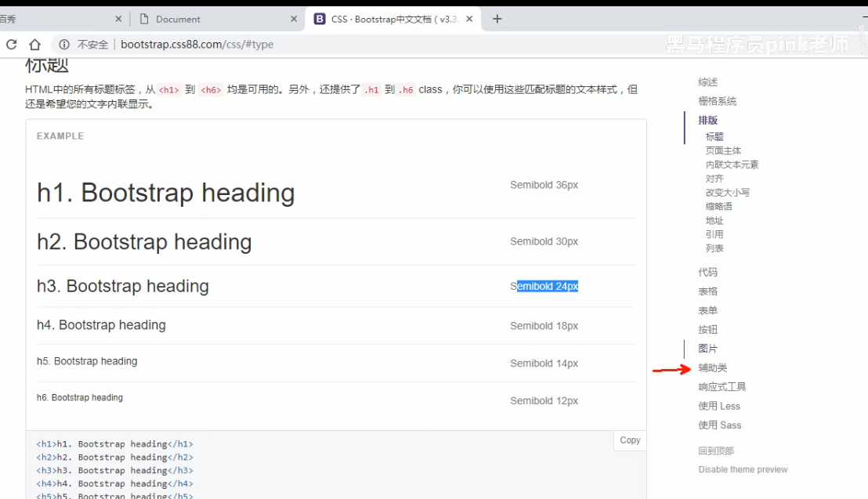
Task: Click Disable theme preview link
Action: [743, 470]
